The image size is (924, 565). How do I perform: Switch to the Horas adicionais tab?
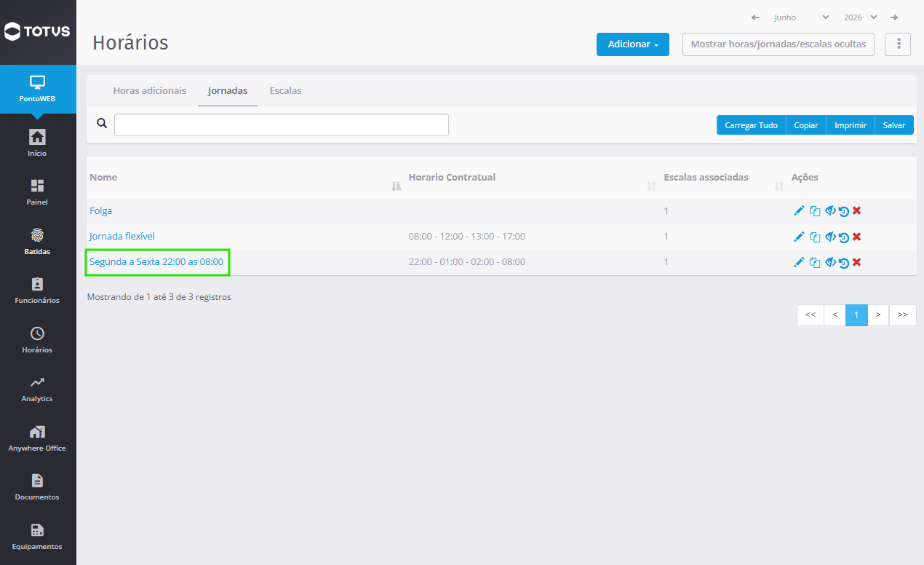[x=150, y=91]
